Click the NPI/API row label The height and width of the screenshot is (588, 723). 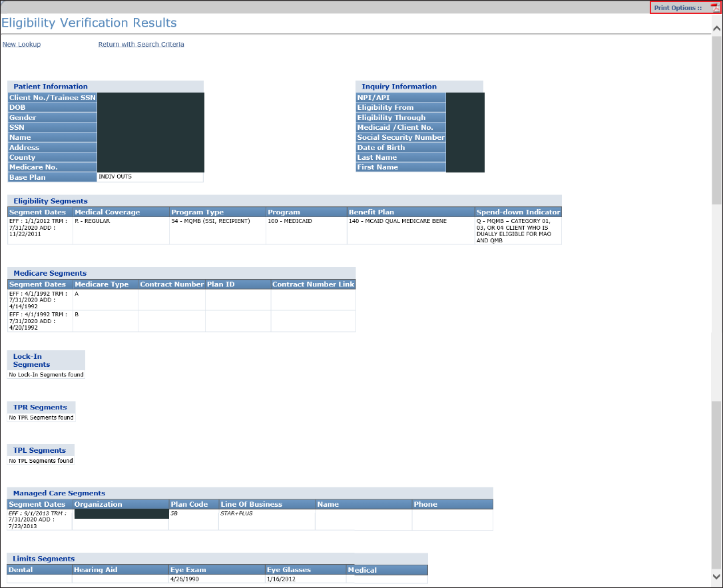point(401,97)
